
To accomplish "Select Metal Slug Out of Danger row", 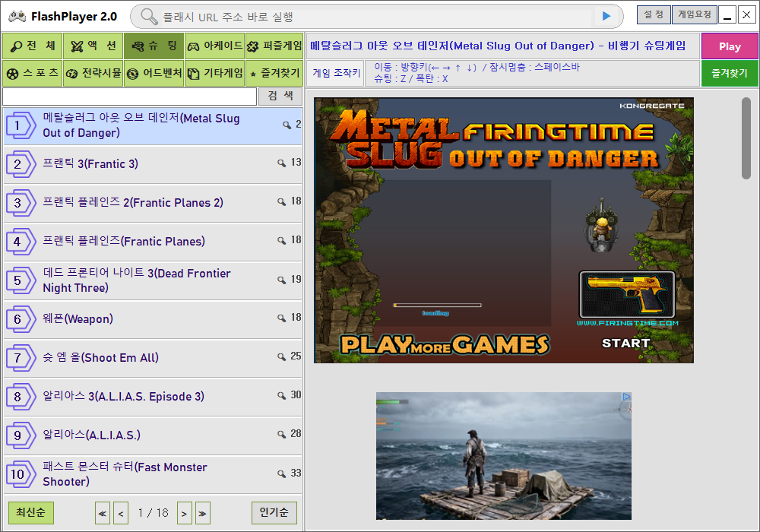I will click(x=153, y=126).
